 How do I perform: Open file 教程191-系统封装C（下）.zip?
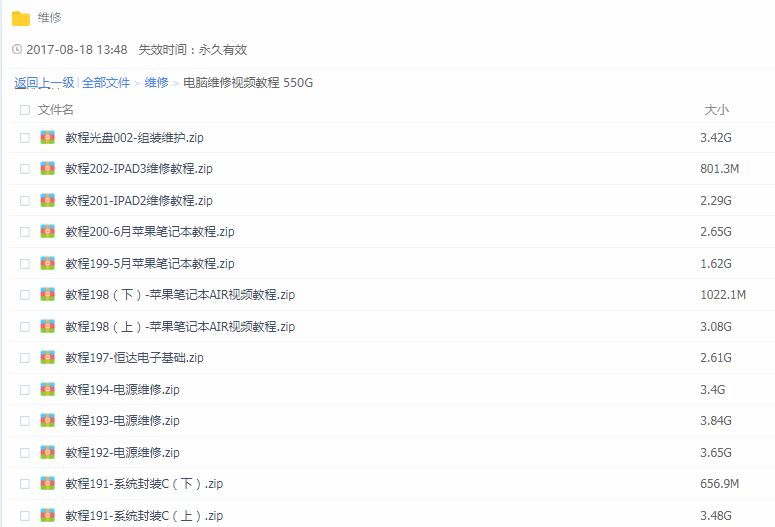click(144, 483)
